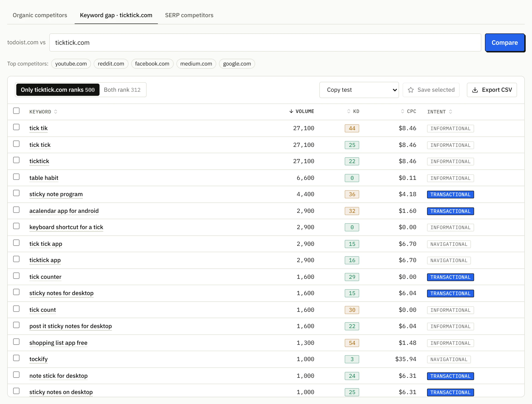532x404 pixels.
Task: Click KD badge 54 for shopping list app
Action: 352,343
